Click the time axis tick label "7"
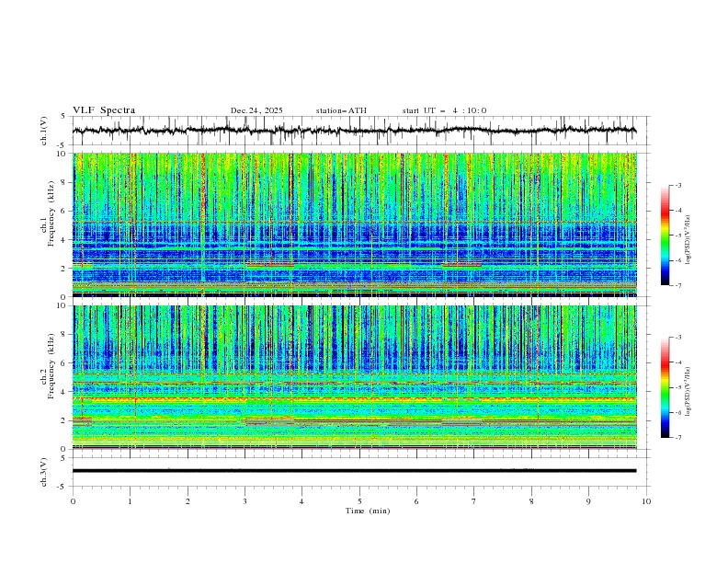 coord(474,501)
